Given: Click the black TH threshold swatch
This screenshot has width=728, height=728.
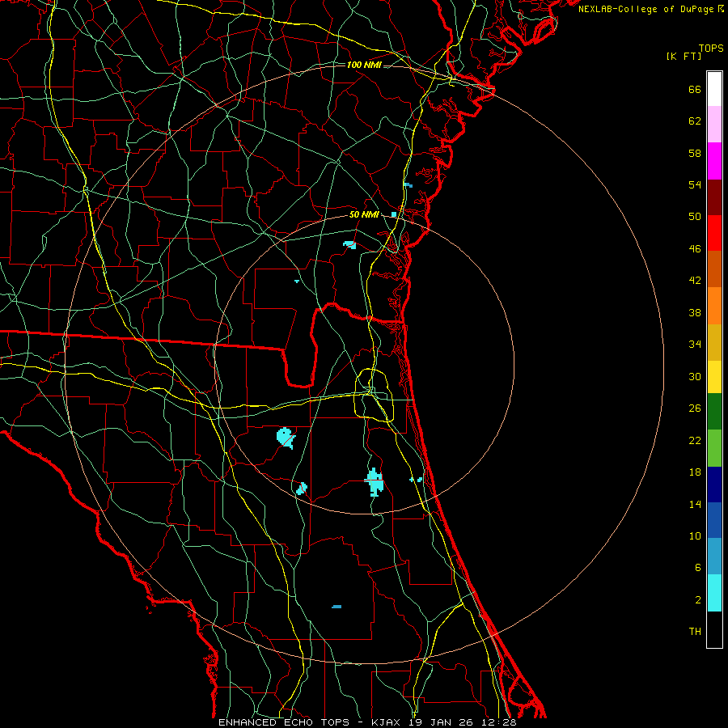Looking at the screenshot, I should pos(714,629).
